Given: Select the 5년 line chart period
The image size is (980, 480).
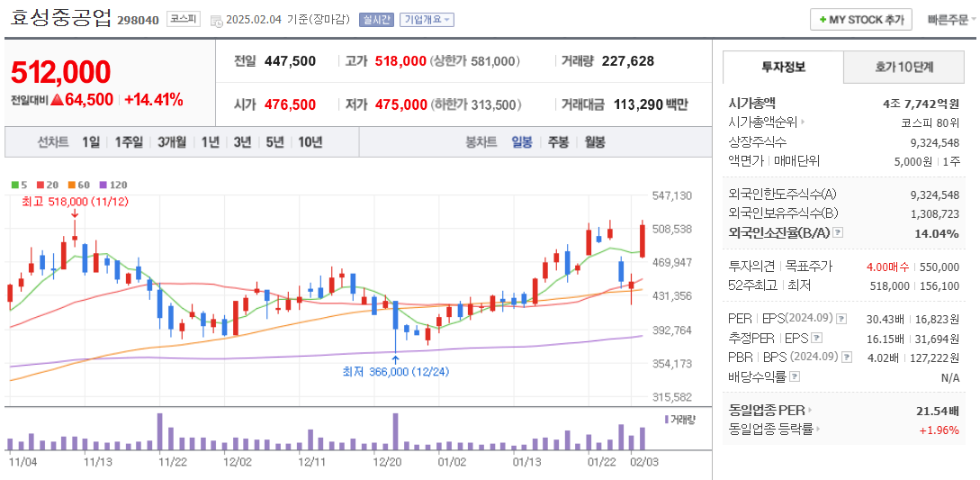Looking at the screenshot, I should click(x=274, y=142).
